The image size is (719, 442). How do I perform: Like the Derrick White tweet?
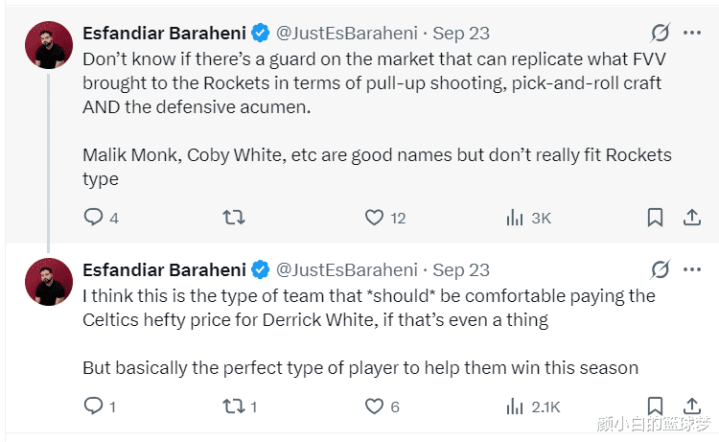(x=374, y=406)
